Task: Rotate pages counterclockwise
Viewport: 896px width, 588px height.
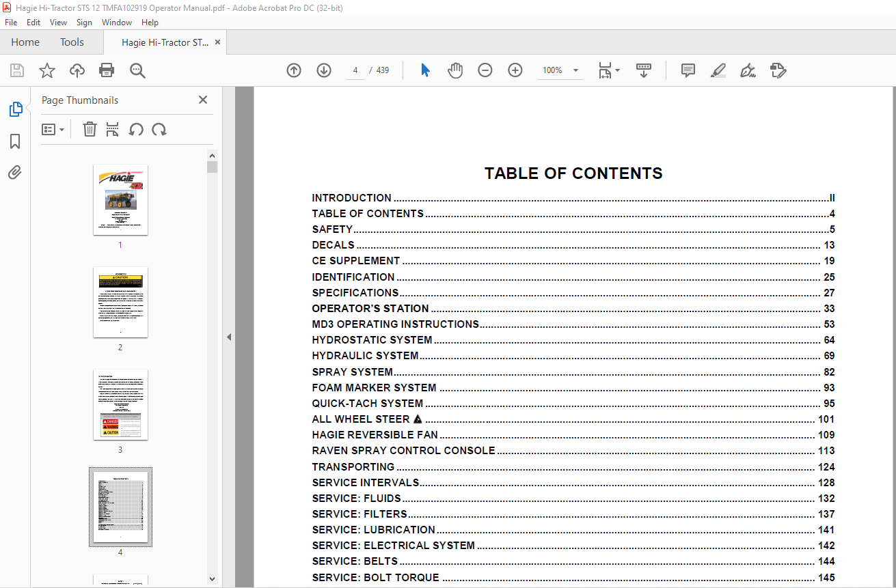Action: click(x=136, y=129)
